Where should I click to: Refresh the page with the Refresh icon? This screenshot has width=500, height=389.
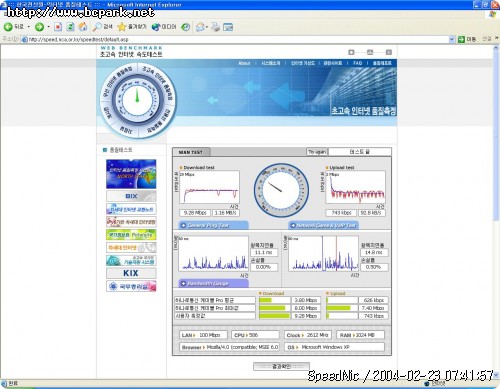pyautogui.click(x=70, y=27)
